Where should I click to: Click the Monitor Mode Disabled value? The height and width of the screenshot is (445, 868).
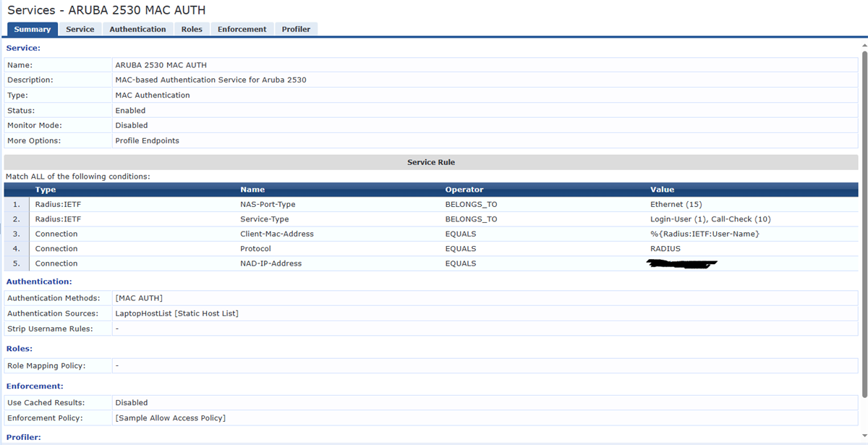coord(132,125)
